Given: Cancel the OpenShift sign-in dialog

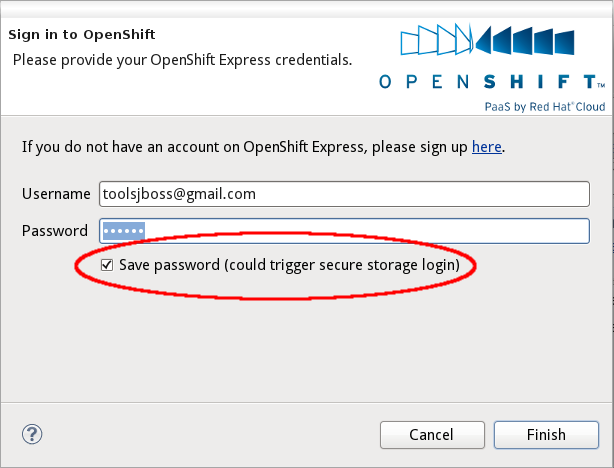Looking at the screenshot, I should click(432, 435).
